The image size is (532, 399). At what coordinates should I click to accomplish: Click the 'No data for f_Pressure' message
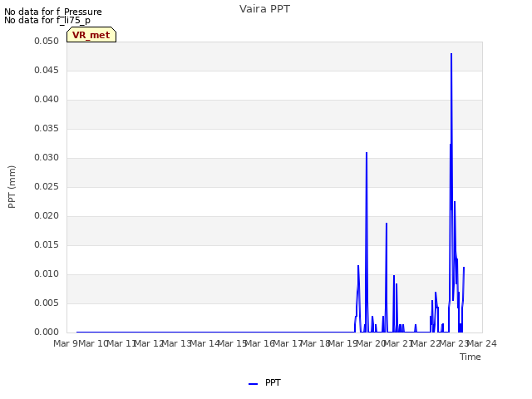pyautogui.click(x=53, y=12)
